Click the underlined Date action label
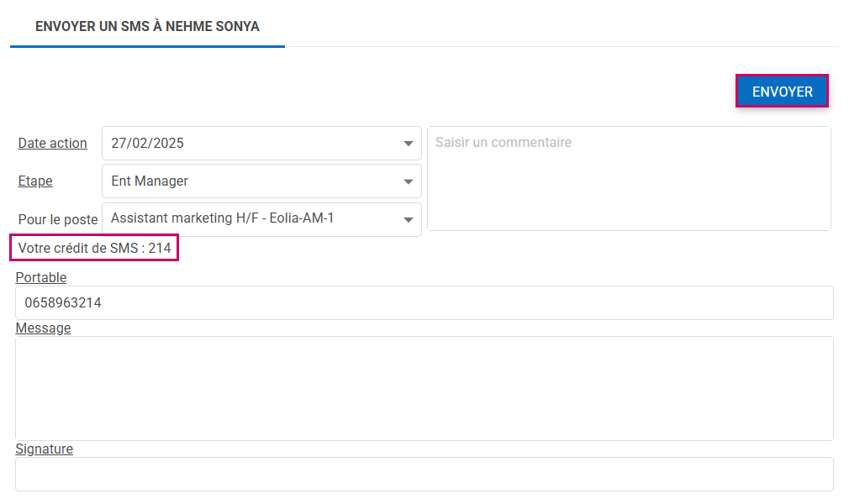The width and height of the screenshot is (849, 504). (52, 144)
